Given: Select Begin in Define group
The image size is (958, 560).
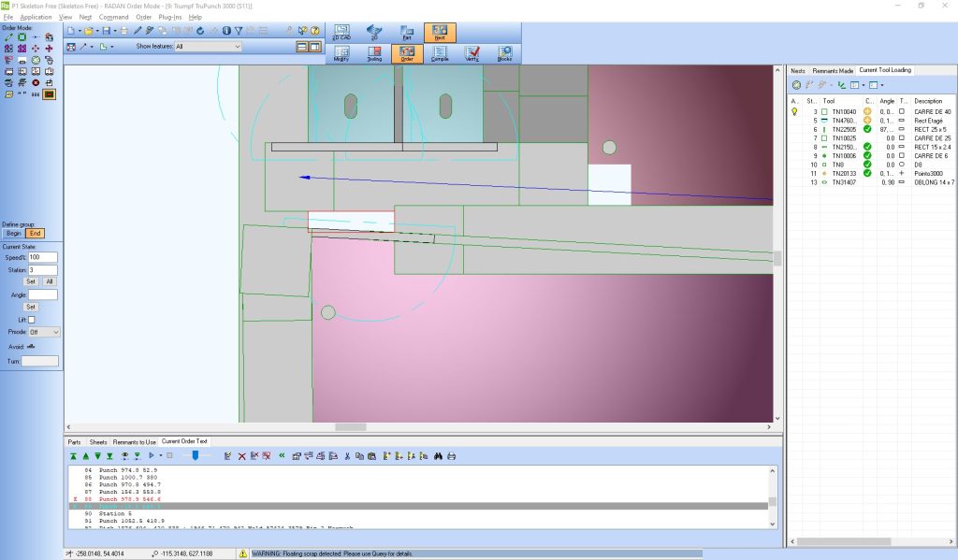Looking at the screenshot, I should 13,233.
